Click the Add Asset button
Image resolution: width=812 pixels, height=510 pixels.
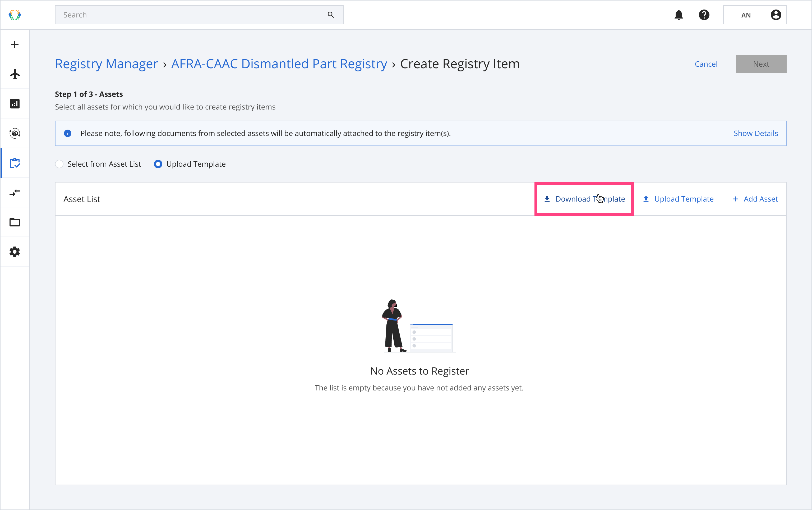pyautogui.click(x=755, y=199)
